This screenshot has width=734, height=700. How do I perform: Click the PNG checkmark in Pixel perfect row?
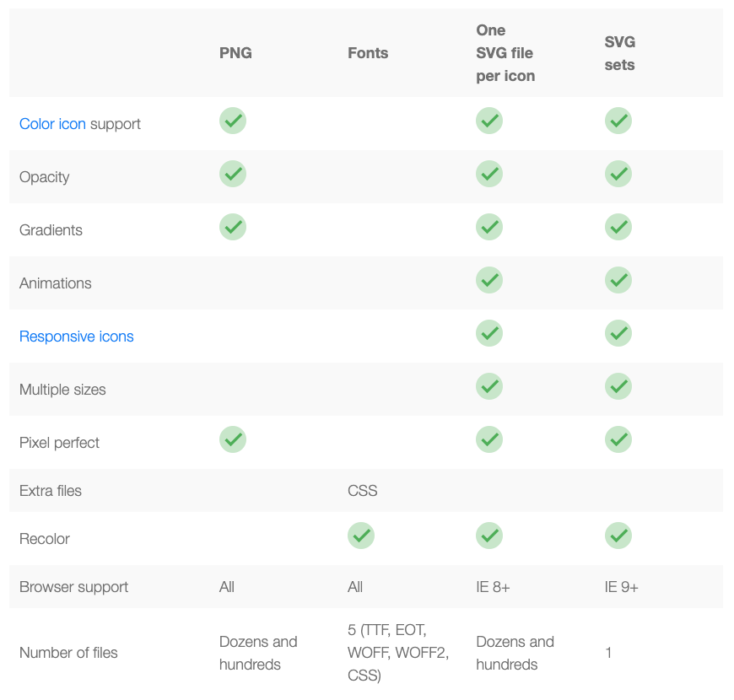tap(233, 439)
